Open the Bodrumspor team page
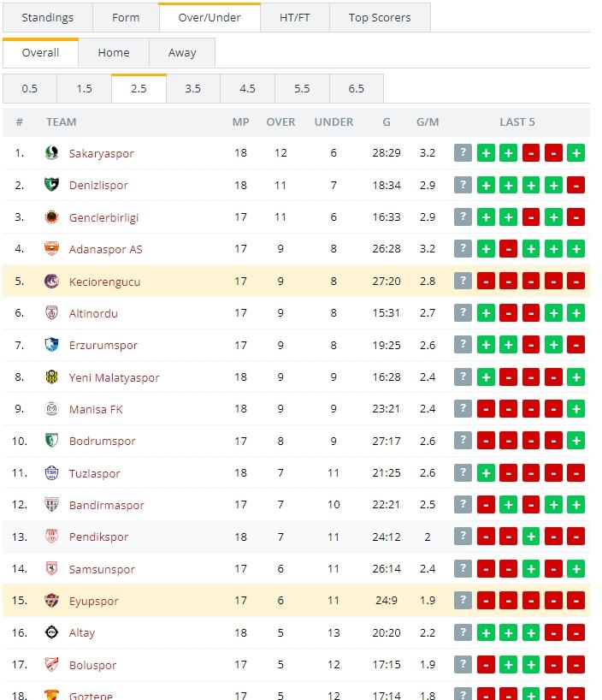Image resolution: width=602 pixels, height=700 pixels. point(102,442)
